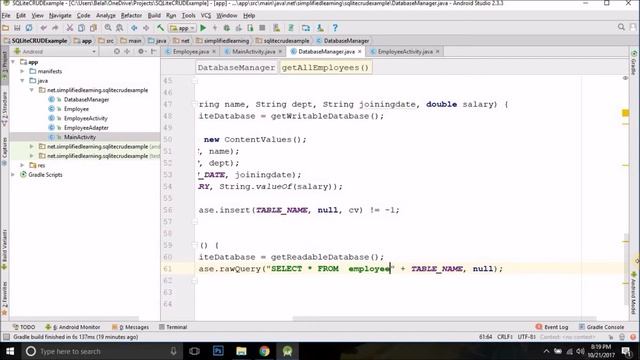Switch to the Employee.java tab
The width and height of the screenshot is (640, 360).
191,51
